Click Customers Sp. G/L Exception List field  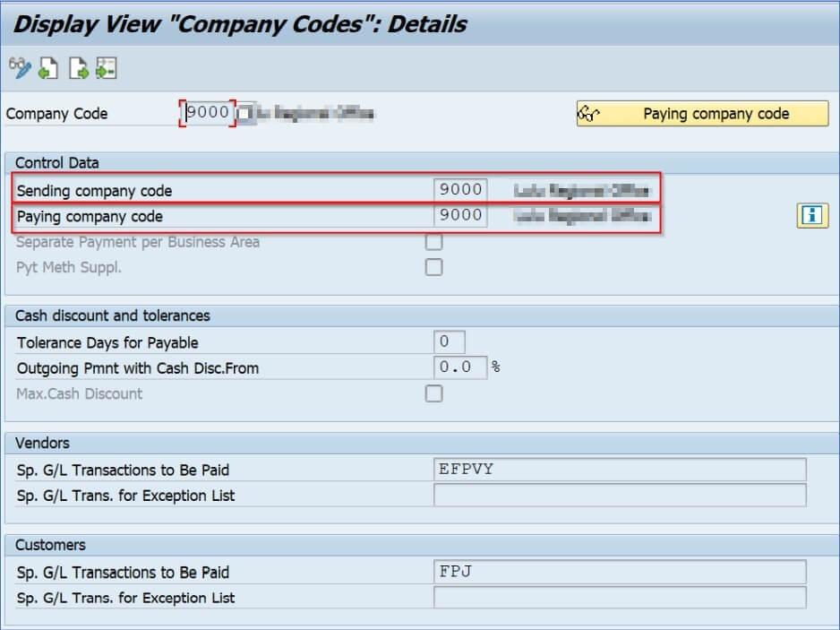[620, 598]
